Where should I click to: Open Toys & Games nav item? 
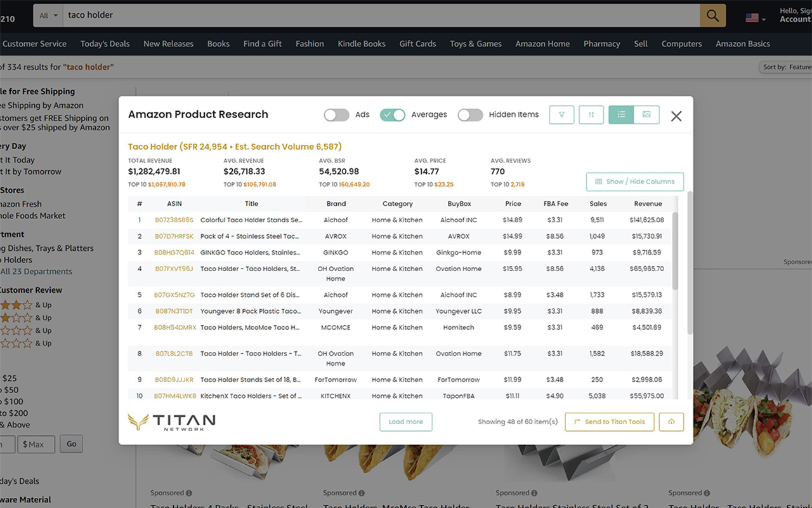(476, 44)
